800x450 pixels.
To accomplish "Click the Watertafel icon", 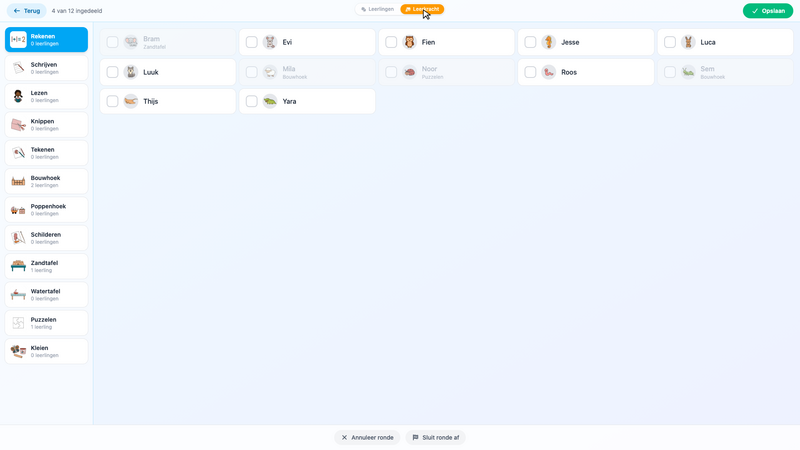I will pos(18,294).
